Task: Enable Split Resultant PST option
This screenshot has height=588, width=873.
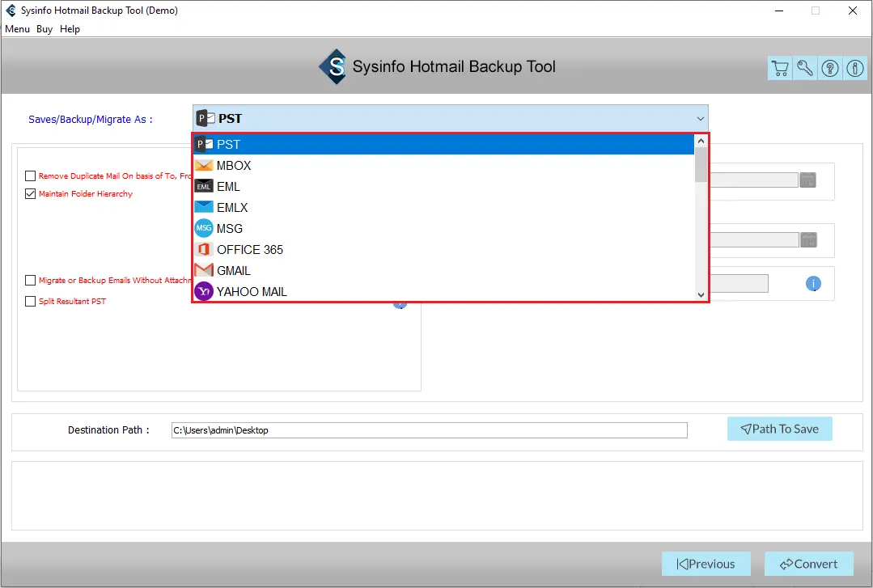Action: (31, 301)
